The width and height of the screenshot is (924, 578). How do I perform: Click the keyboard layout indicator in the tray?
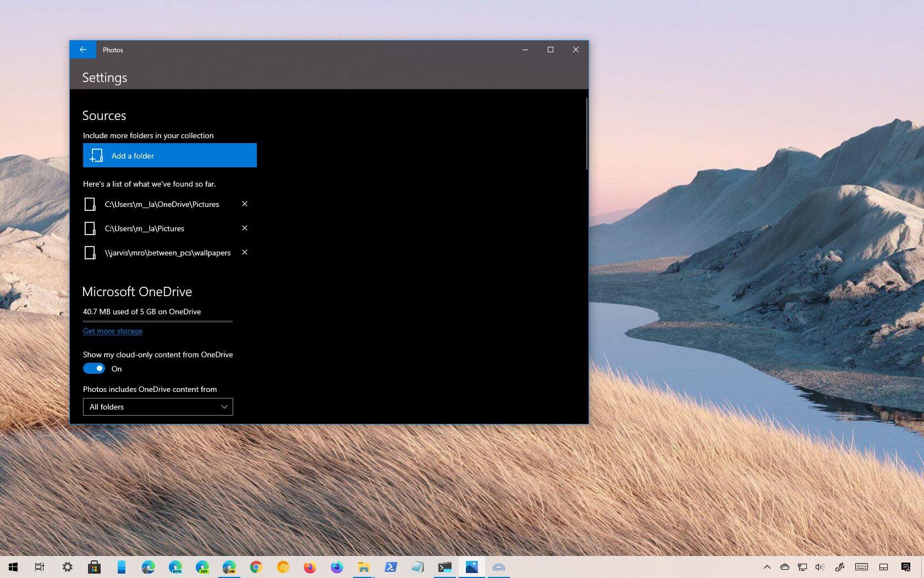tap(861, 568)
